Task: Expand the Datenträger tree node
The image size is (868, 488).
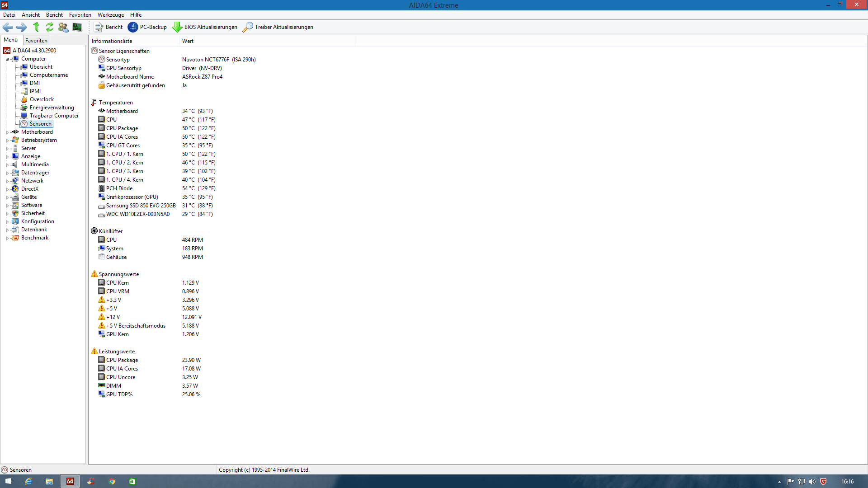Action: click(x=7, y=173)
